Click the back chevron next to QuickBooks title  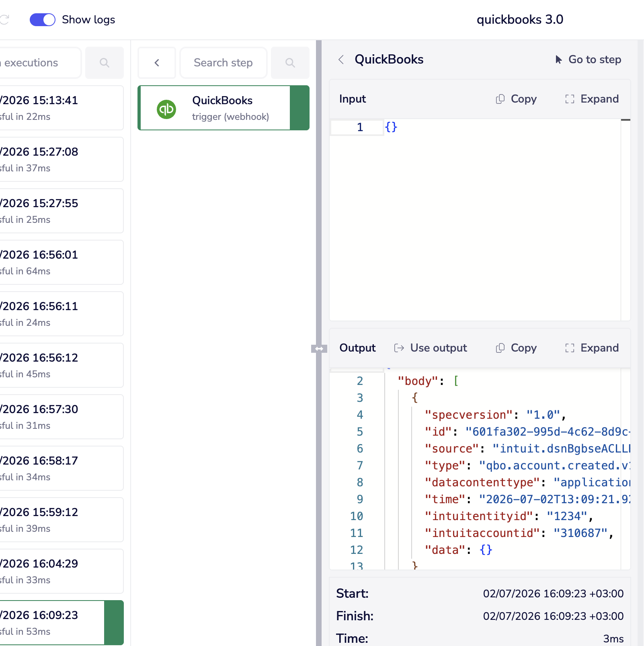[x=341, y=60]
